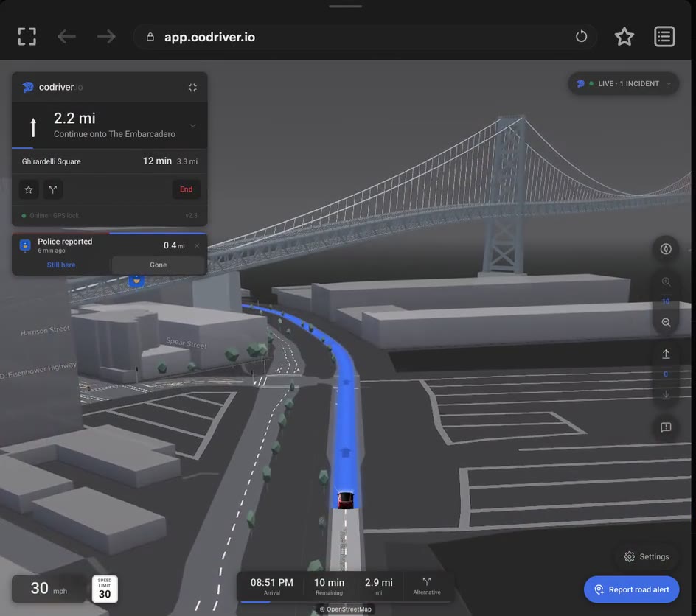
Task: Bookmark page with the star icon
Action: click(624, 36)
